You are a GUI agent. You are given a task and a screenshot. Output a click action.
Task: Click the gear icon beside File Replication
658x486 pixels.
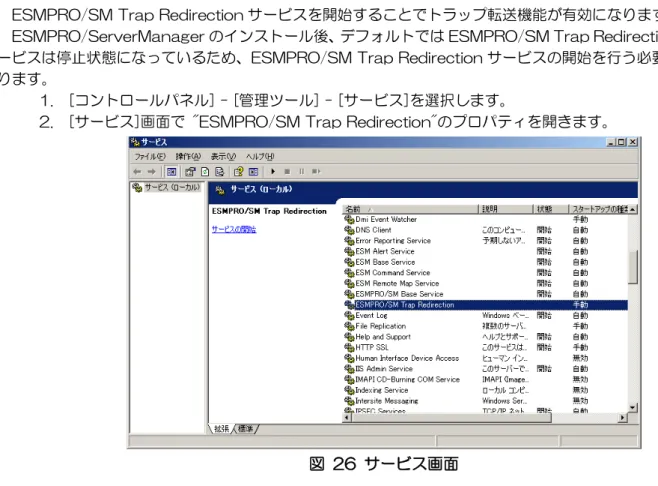pyautogui.click(x=349, y=326)
